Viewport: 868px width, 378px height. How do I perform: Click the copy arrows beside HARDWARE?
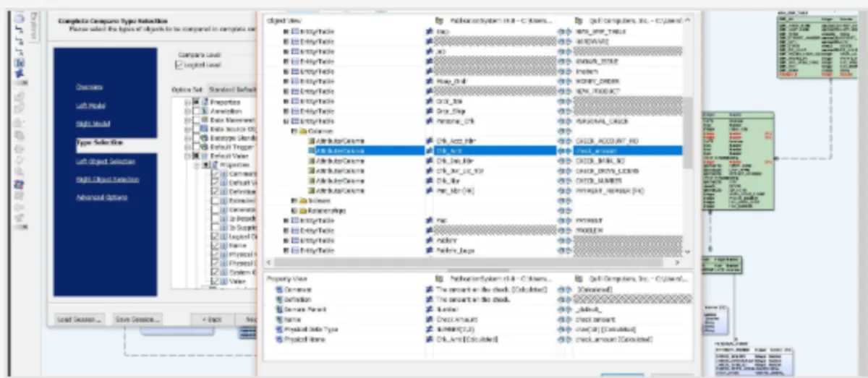tap(565, 42)
